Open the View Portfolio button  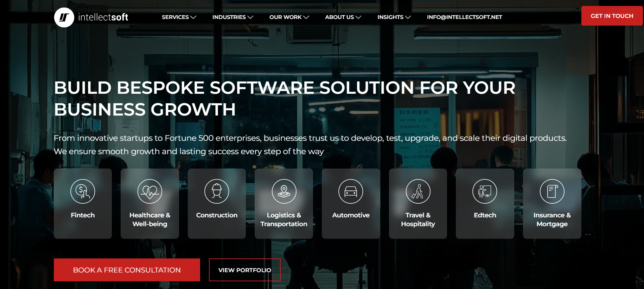coord(244,270)
